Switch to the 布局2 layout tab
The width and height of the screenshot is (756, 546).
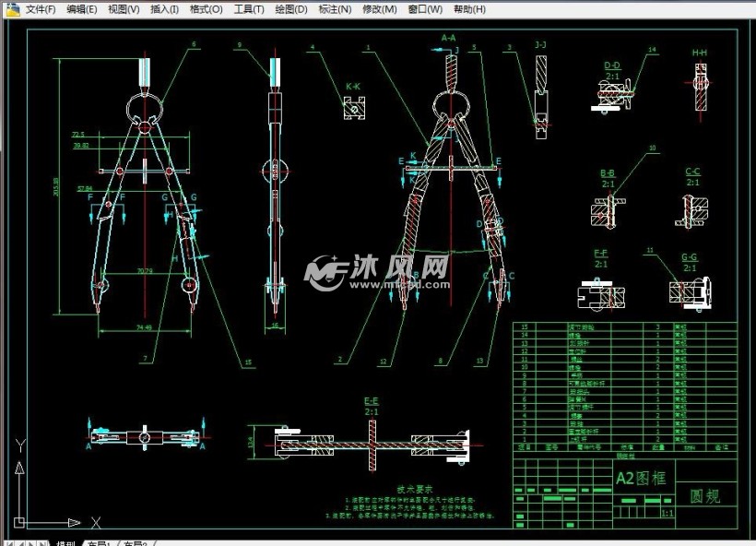[135, 541]
